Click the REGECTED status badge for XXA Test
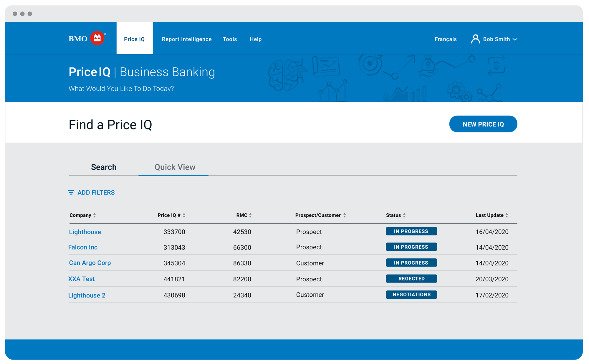 pos(411,278)
